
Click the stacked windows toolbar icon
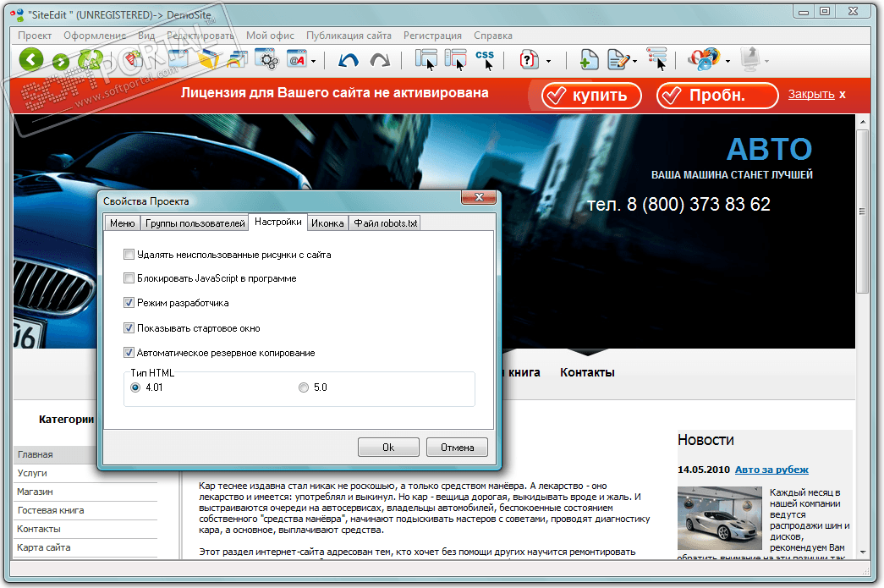[238, 59]
